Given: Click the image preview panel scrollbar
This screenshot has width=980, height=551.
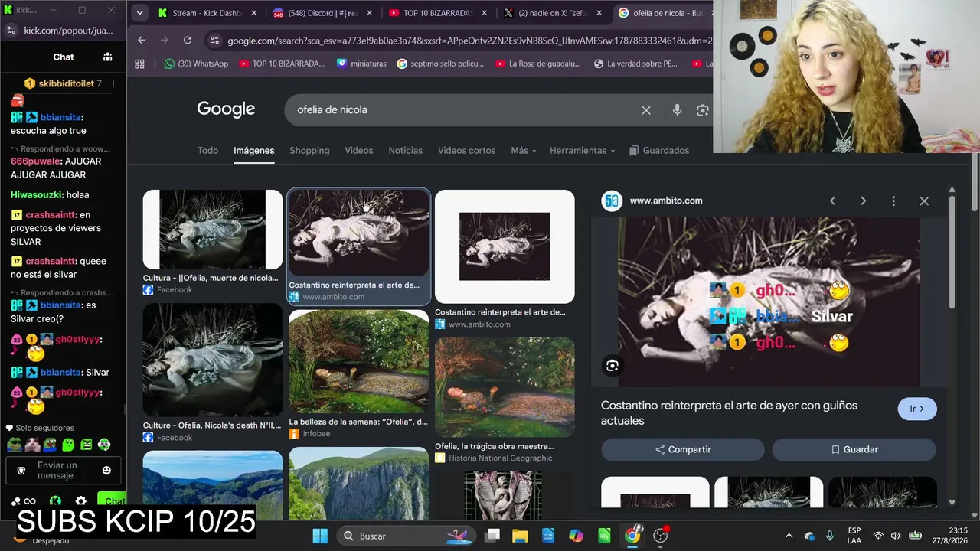Looking at the screenshot, I should coord(952,253).
